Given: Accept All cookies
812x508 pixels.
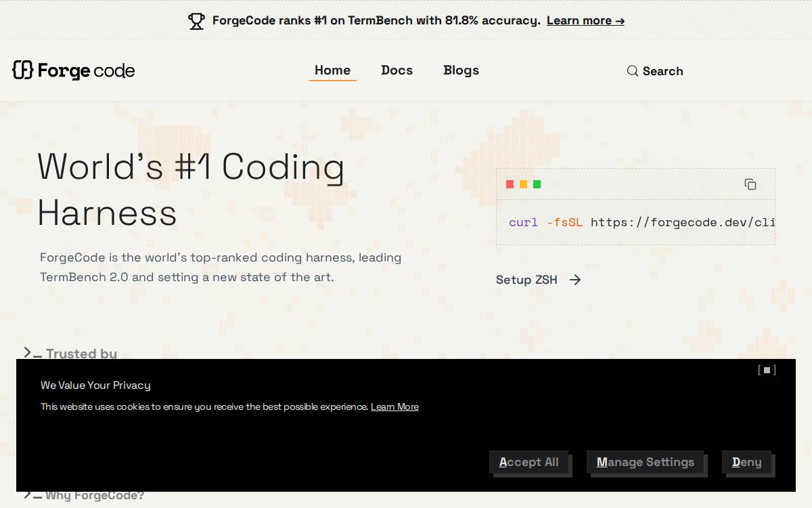Looking at the screenshot, I should click(x=529, y=462).
